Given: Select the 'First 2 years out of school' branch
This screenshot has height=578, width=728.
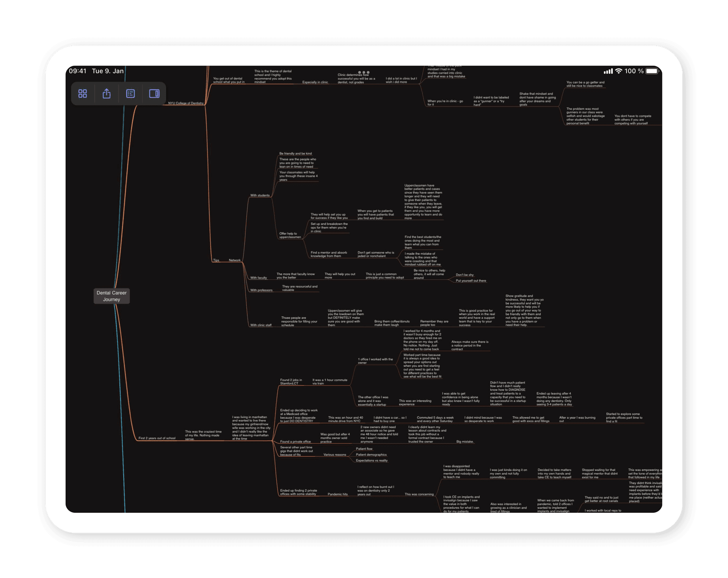Looking at the screenshot, I should pos(157,438).
